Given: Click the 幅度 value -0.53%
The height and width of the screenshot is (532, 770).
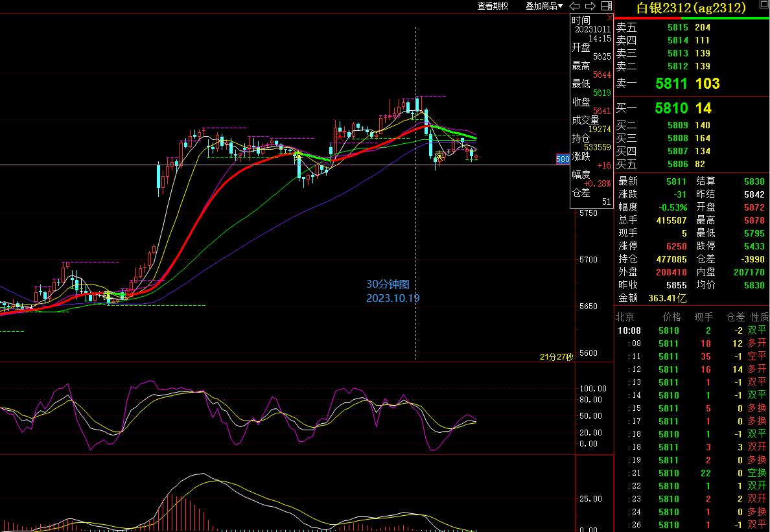Looking at the screenshot, I should coord(673,207).
